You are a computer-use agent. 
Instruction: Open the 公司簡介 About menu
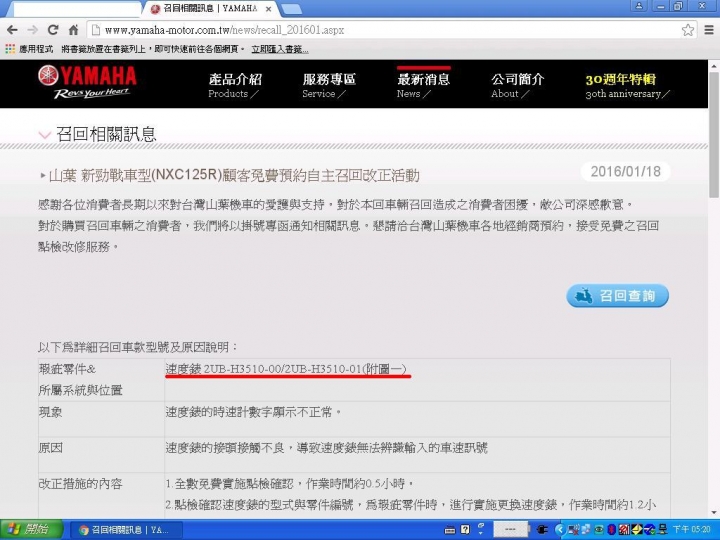point(518,85)
